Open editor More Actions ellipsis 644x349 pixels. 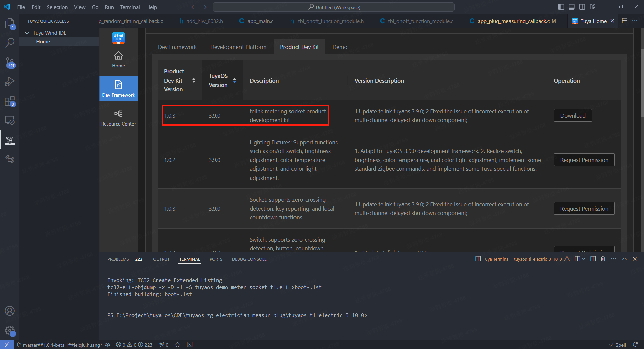635,21
